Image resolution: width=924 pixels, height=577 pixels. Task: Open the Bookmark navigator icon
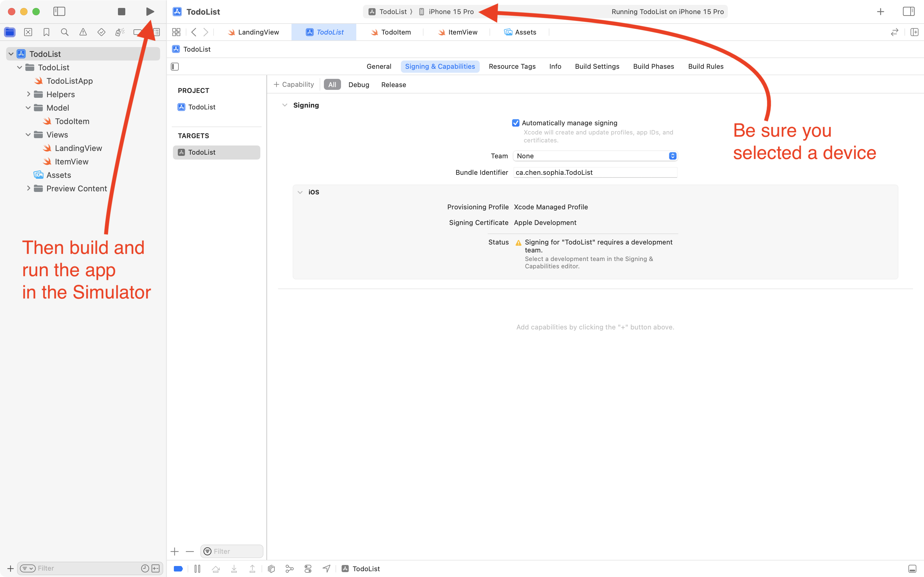click(x=46, y=32)
